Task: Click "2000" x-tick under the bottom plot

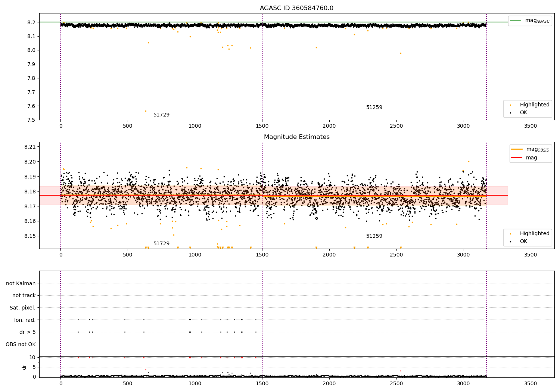Action: click(x=329, y=383)
